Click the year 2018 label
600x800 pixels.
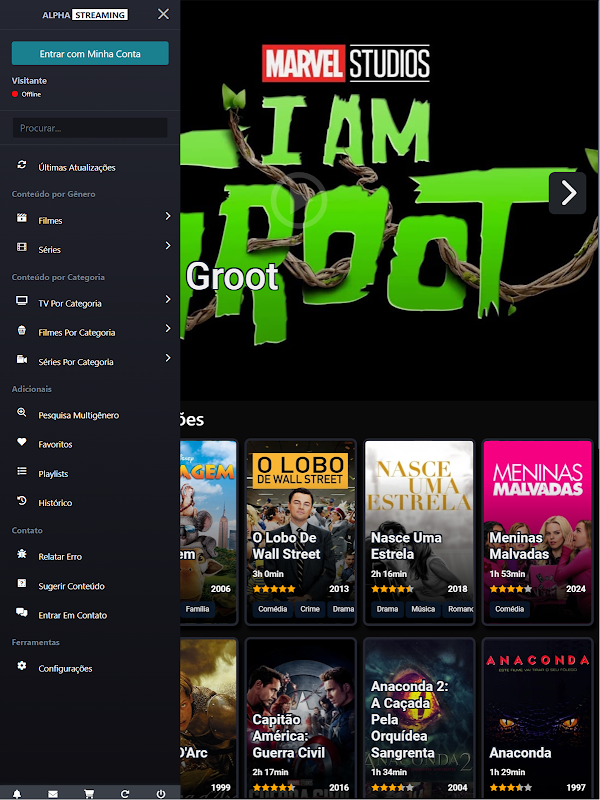457,589
